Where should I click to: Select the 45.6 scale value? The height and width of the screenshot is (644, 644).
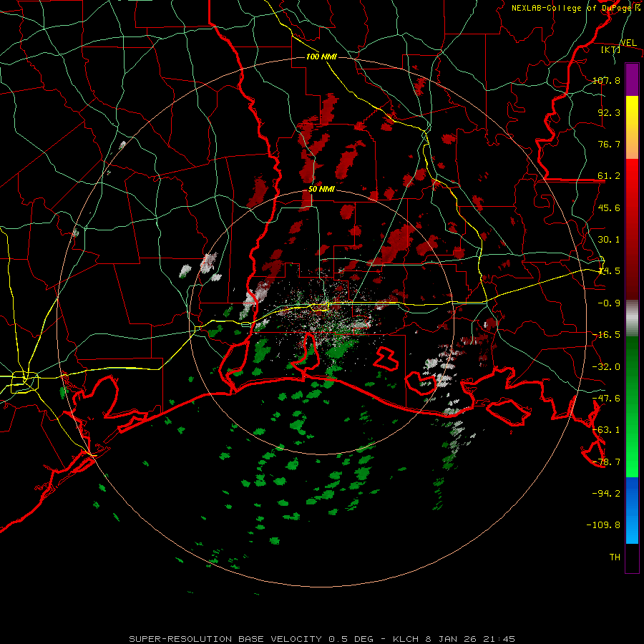click(x=609, y=208)
